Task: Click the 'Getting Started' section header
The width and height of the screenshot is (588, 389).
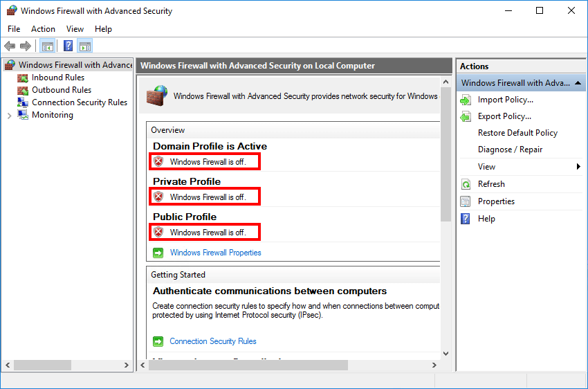Action: tap(178, 275)
